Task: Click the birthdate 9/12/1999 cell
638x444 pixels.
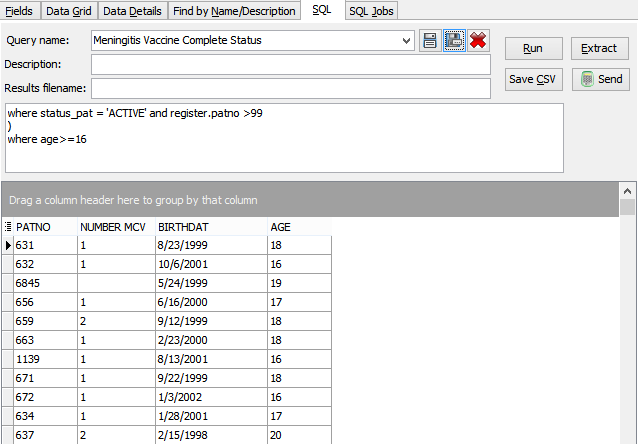Action: pyautogui.click(x=211, y=322)
